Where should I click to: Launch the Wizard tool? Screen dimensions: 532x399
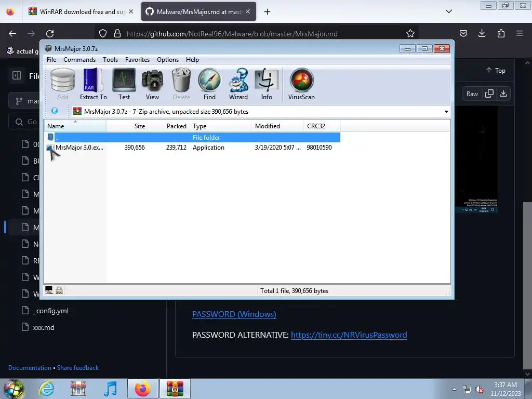238,84
